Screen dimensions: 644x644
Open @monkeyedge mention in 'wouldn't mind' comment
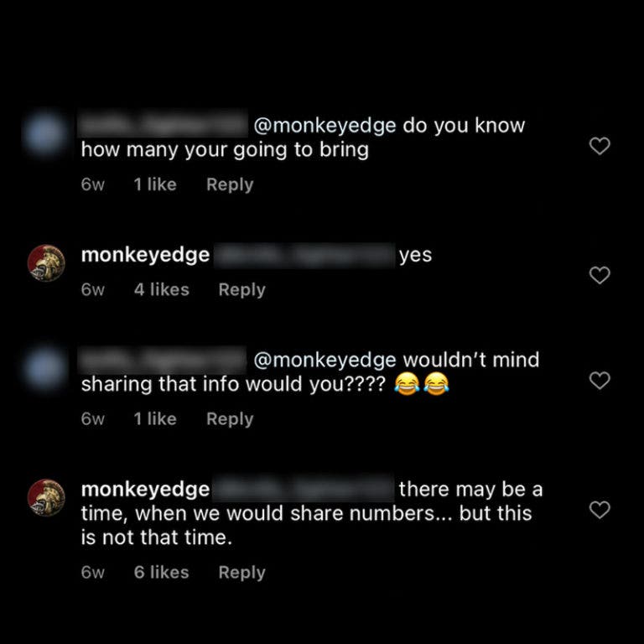pos(325,361)
